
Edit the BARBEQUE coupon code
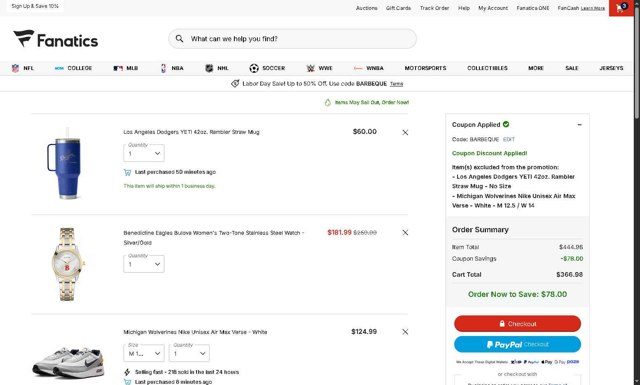tap(509, 139)
